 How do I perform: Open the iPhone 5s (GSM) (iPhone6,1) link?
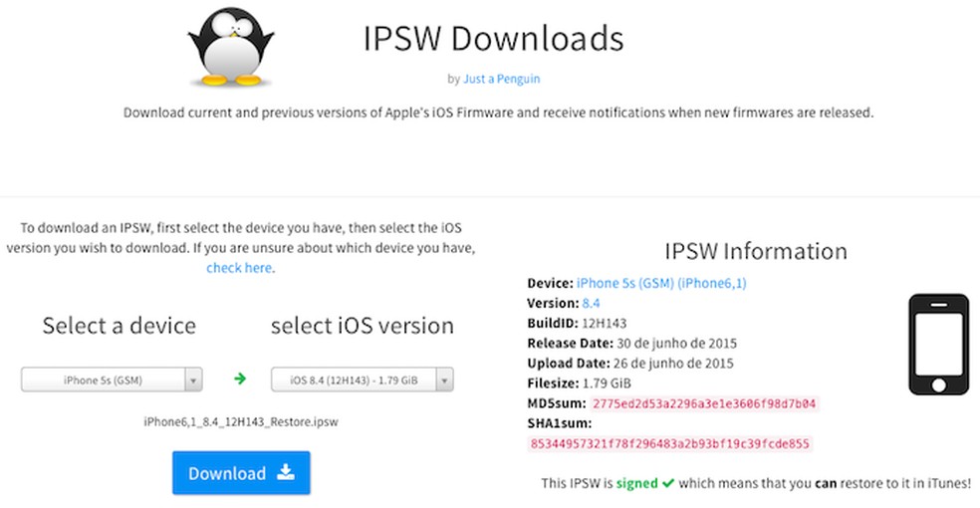661,283
